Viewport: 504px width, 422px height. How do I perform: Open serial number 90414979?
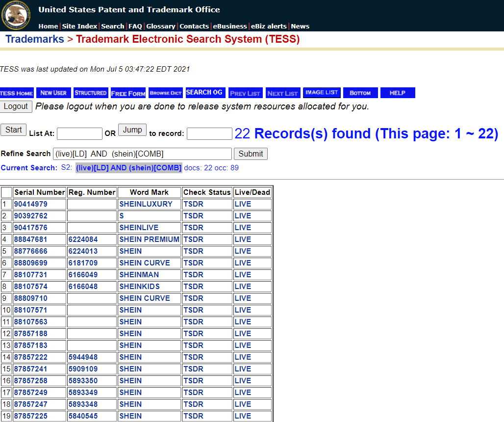(30, 204)
